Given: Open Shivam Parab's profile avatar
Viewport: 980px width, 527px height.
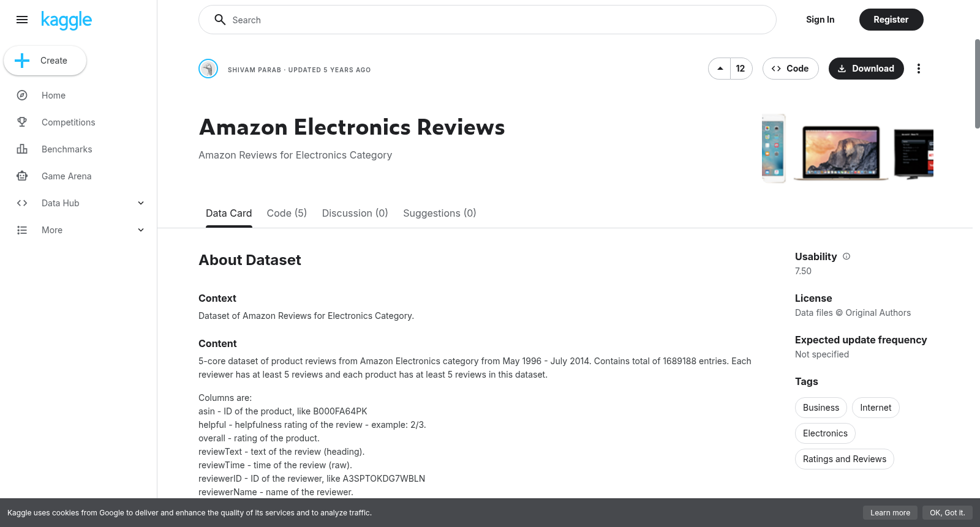Looking at the screenshot, I should tap(208, 69).
